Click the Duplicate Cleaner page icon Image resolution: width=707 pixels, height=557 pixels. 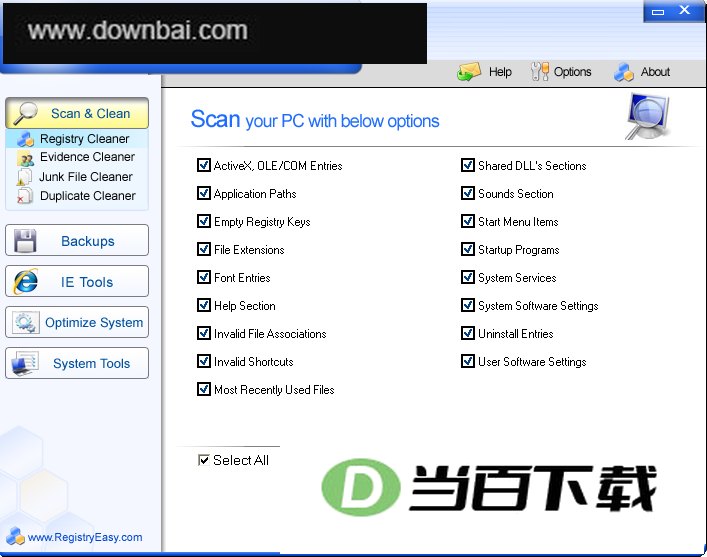[24, 196]
